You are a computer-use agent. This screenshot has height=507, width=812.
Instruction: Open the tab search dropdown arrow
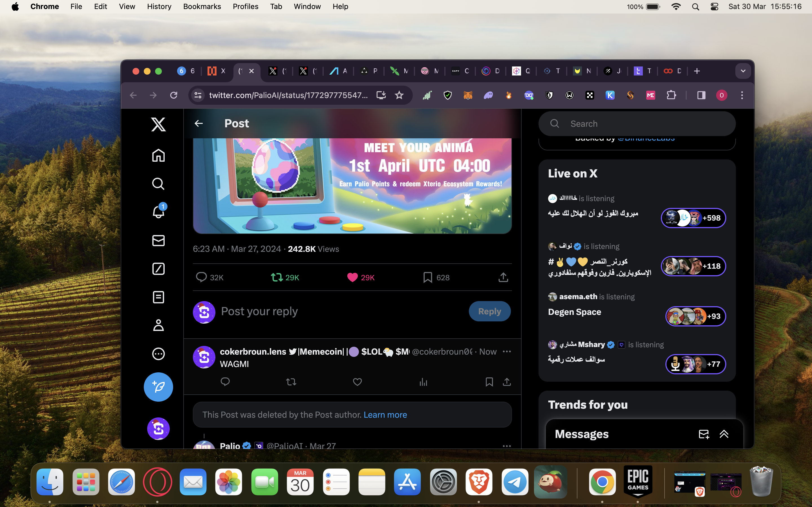point(743,71)
